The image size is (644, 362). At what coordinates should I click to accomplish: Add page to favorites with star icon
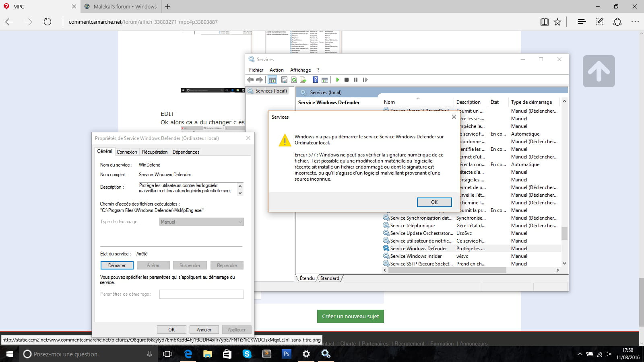(557, 22)
